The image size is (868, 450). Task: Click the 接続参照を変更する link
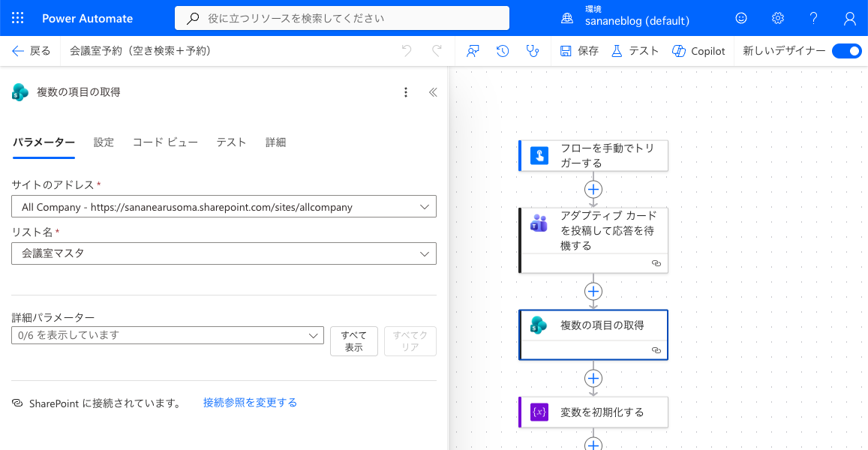click(251, 403)
